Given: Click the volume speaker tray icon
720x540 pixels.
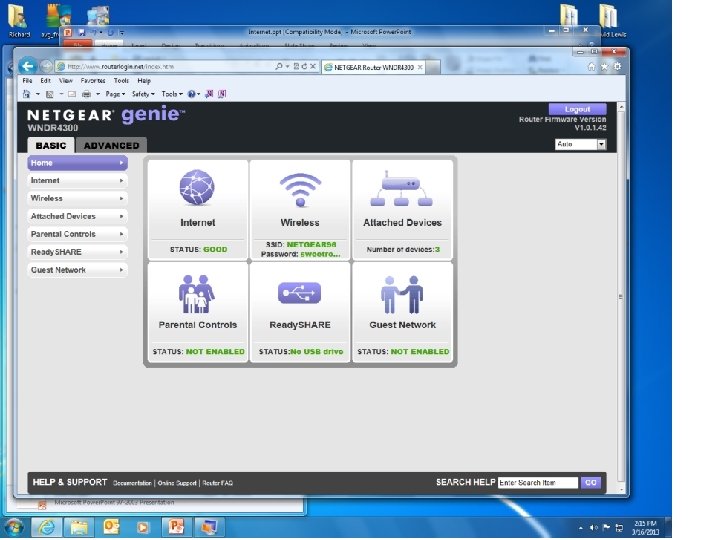Looking at the screenshot, I should (x=594, y=528).
